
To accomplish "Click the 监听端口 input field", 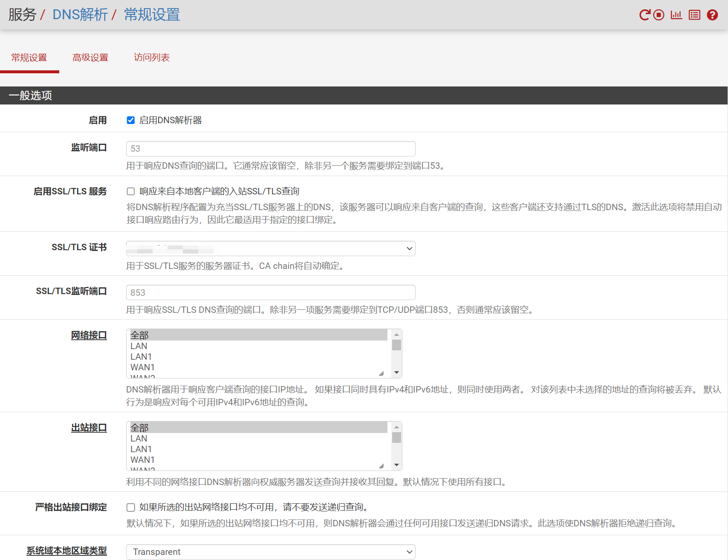I will 271,149.
